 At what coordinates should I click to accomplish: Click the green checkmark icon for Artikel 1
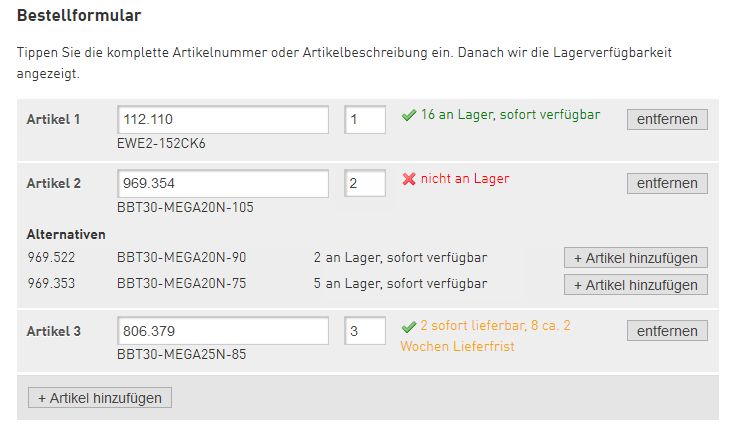[409, 115]
